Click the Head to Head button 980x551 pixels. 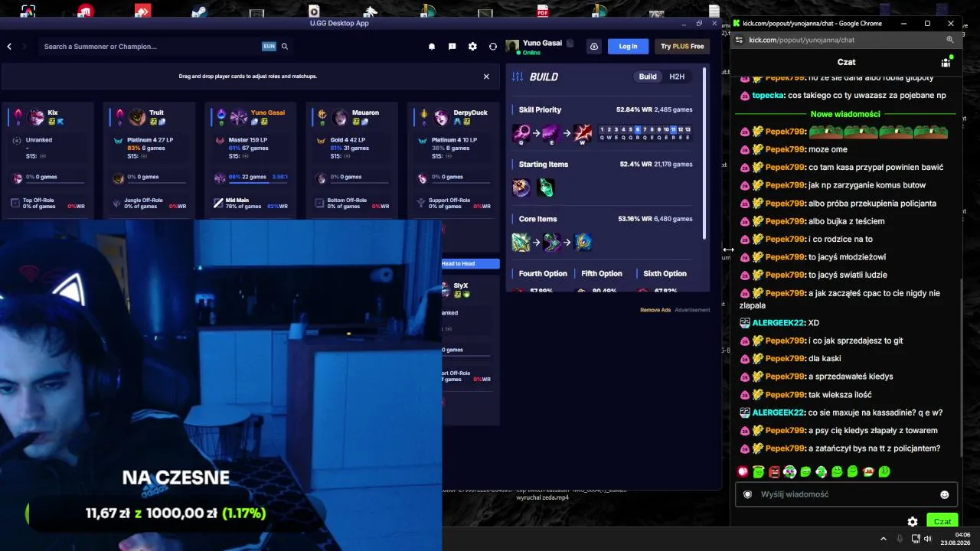[x=470, y=263]
